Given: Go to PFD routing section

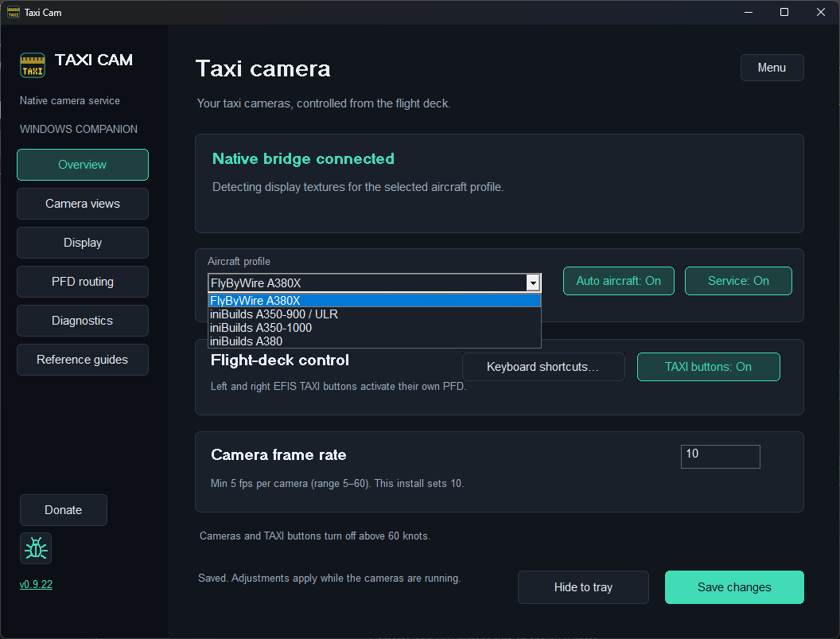Looking at the screenshot, I should click(83, 282).
